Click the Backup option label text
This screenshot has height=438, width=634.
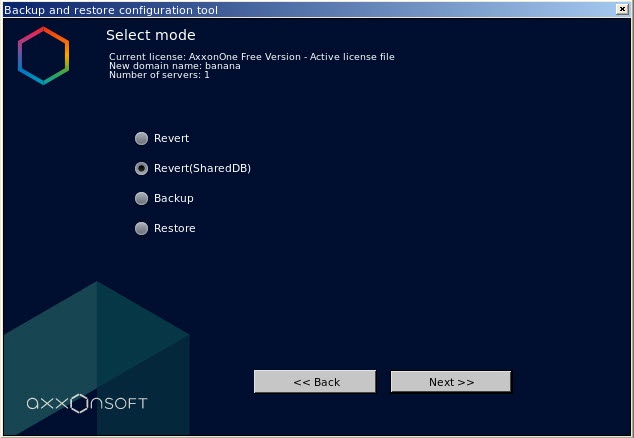173,198
